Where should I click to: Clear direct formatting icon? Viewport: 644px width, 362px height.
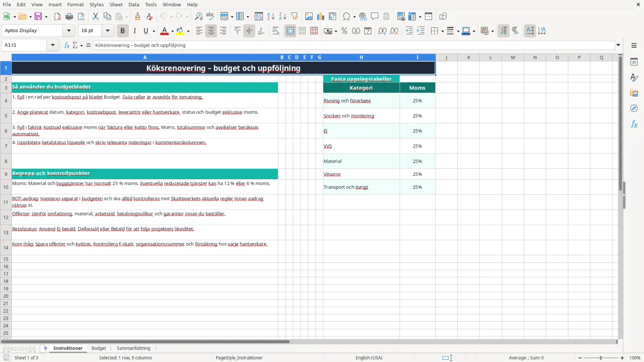[150, 17]
